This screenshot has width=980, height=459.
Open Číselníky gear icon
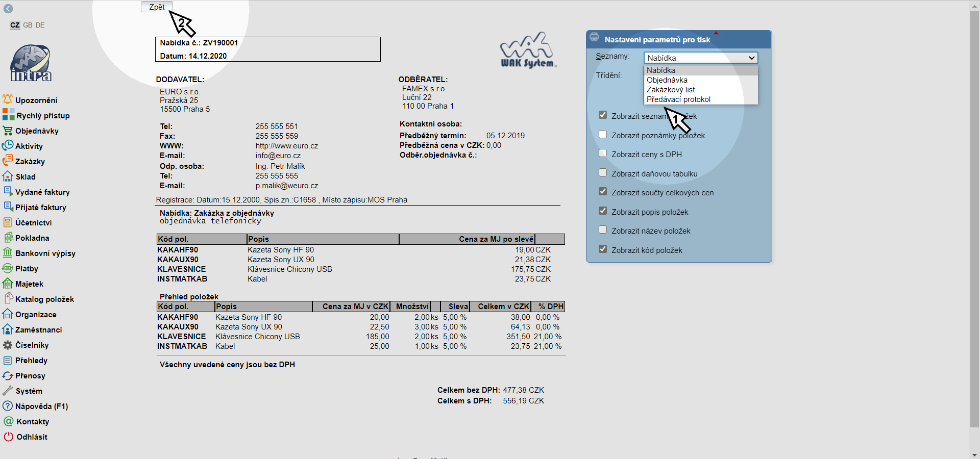8,345
